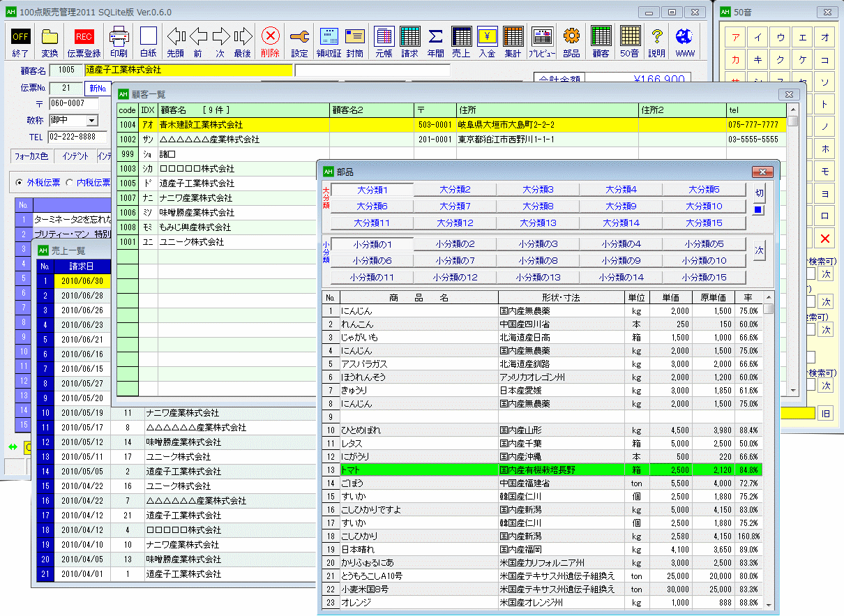Click the 請求 billing icon

[x=409, y=42]
